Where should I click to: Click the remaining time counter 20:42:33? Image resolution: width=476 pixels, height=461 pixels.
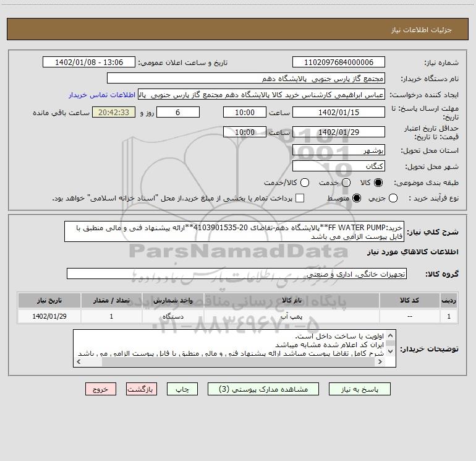click(114, 113)
